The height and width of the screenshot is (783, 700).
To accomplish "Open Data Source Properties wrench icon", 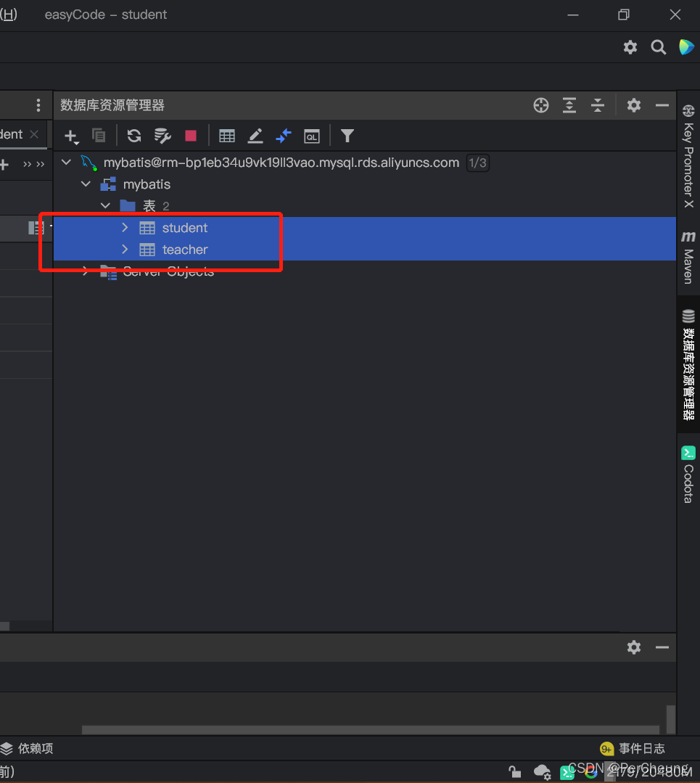I will click(x=162, y=136).
